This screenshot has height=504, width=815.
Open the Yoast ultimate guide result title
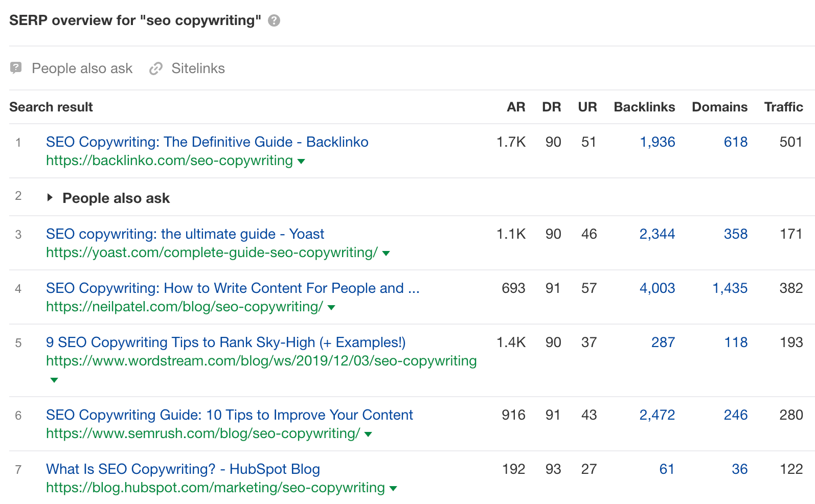[185, 234]
